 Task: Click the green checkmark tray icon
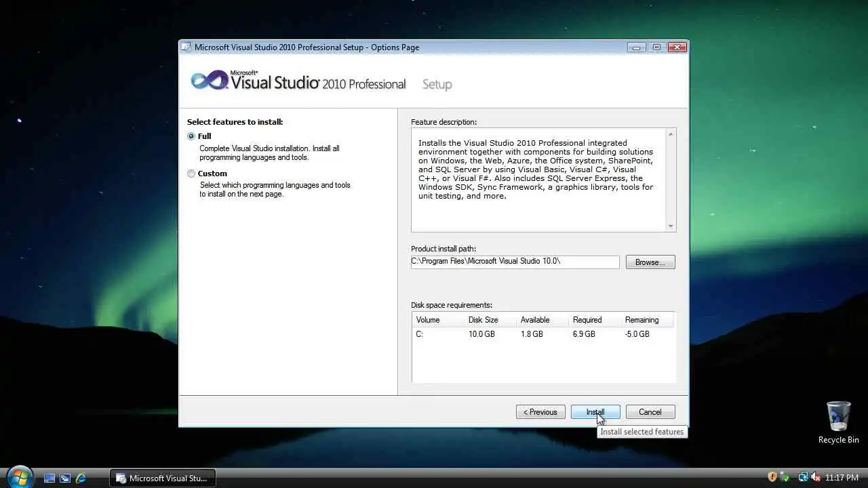[785, 477]
